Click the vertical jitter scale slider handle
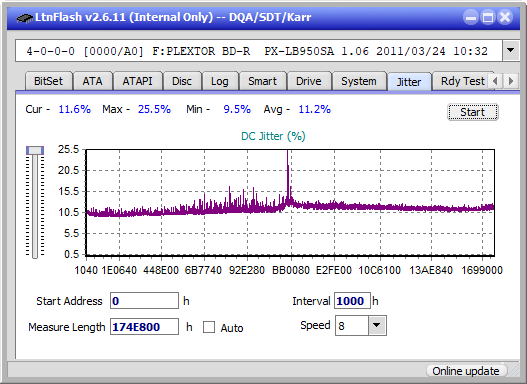527x384 pixels. tap(35, 150)
